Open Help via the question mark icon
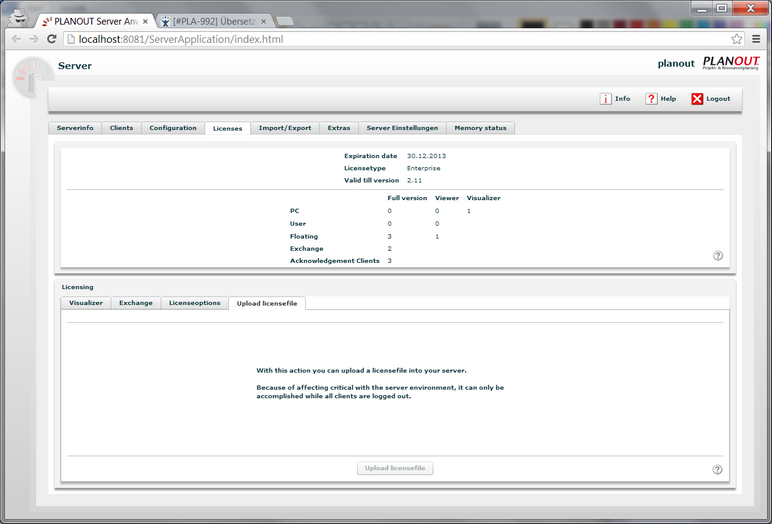Image resolution: width=772 pixels, height=524 pixels. pos(651,99)
